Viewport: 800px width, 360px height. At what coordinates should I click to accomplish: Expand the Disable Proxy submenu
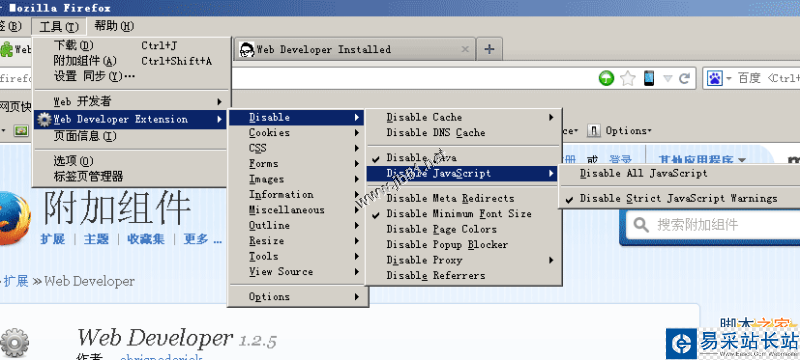point(463,260)
